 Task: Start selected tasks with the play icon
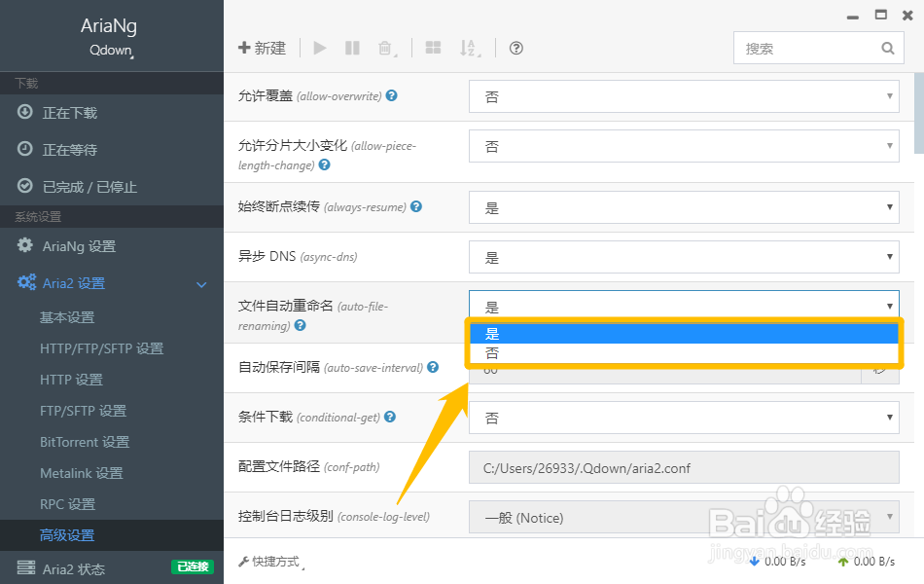pos(319,48)
